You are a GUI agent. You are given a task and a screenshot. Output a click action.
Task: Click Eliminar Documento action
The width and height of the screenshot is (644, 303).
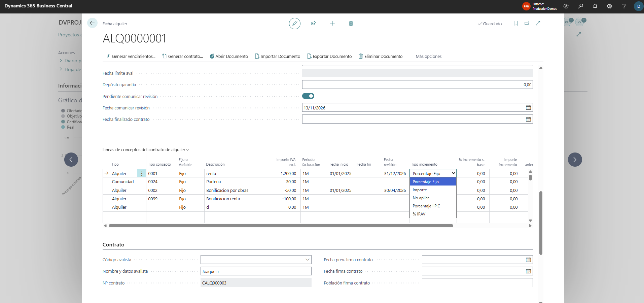point(381,56)
